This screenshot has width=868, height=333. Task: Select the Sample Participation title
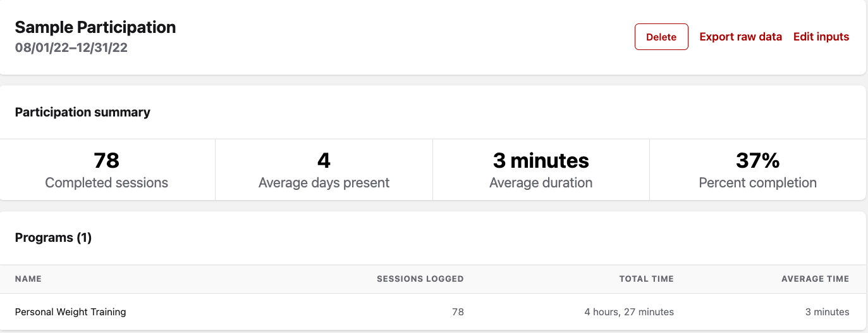95,27
